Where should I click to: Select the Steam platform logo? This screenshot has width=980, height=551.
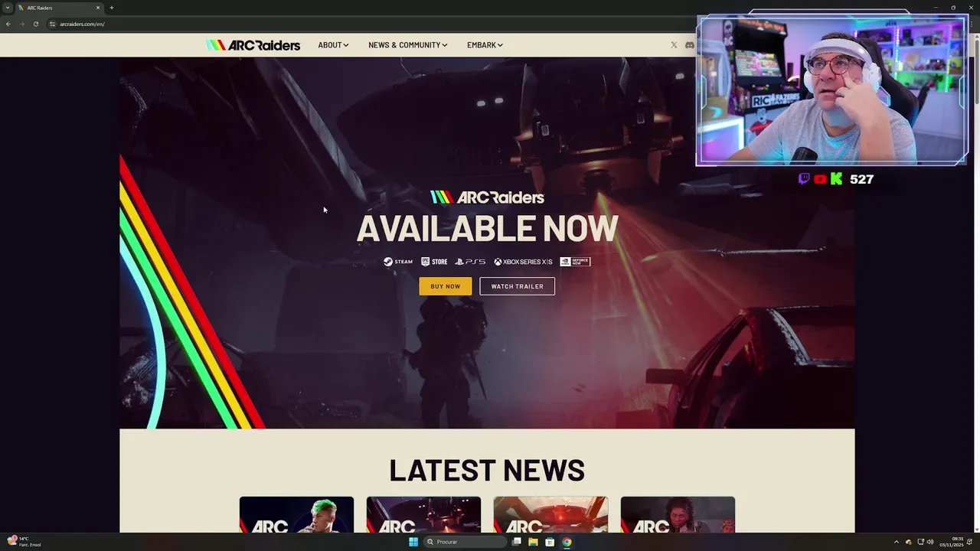[x=398, y=262]
